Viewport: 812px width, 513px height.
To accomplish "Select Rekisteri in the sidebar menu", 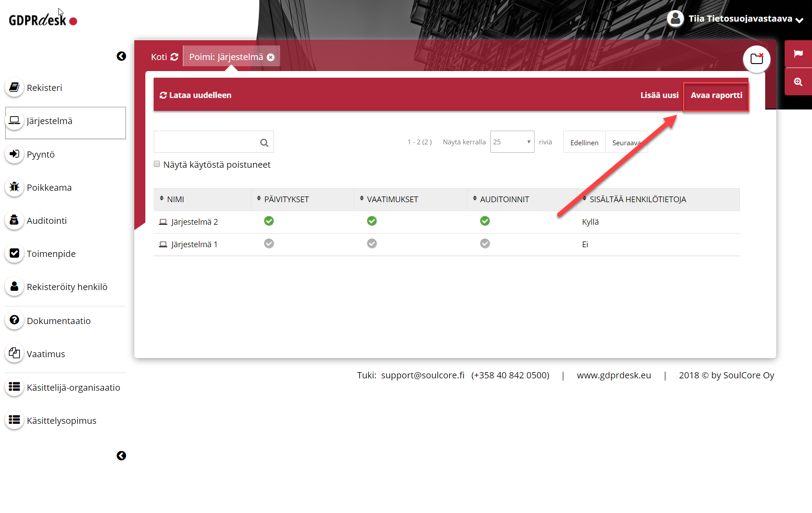I will tap(44, 88).
